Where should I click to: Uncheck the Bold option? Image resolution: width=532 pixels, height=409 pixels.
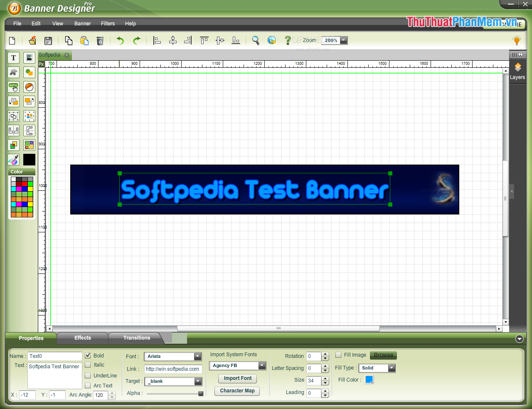pos(88,355)
